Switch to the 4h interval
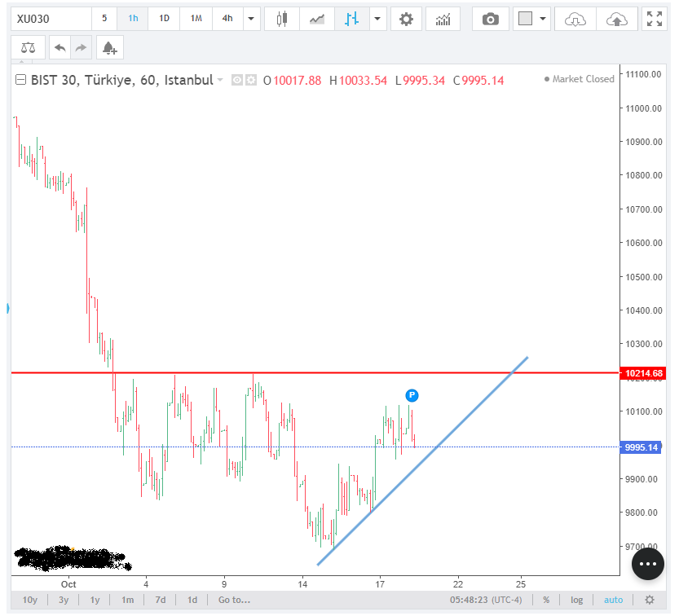 pos(227,18)
